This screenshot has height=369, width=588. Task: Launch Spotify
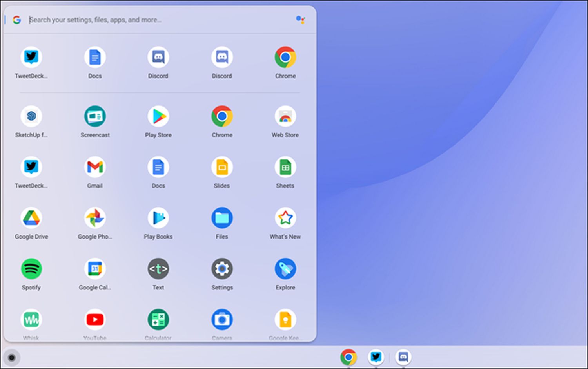pyautogui.click(x=31, y=270)
